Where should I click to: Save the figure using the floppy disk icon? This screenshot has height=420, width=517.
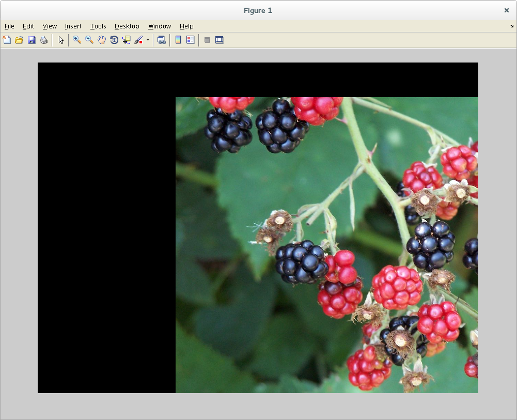(x=32, y=40)
